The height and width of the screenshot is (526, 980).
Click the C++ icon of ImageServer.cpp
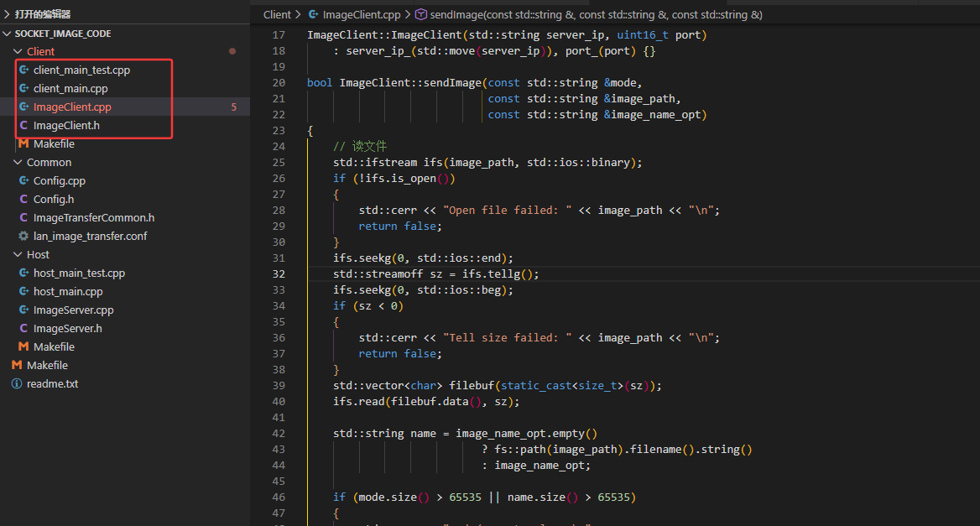(23, 310)
